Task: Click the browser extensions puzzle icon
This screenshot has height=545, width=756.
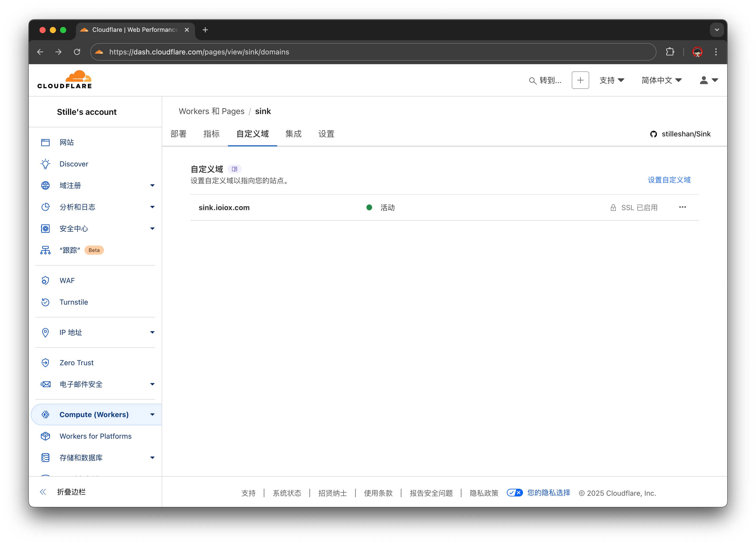Action: point(670,52)
